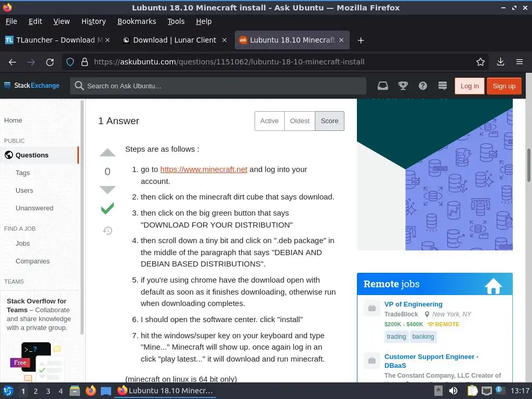Open the Stack Exchange inbox icon
The width and height of the screenshot is (532, 399).
(383, 86)
